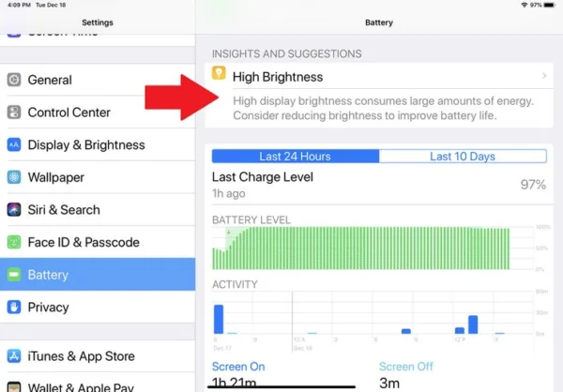Select Battery in the settings sidebar

98,275
